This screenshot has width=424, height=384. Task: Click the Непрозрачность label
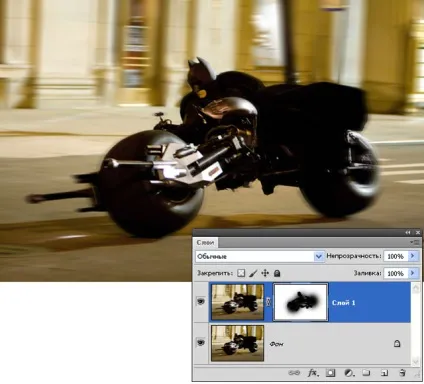tap(354, 256)
